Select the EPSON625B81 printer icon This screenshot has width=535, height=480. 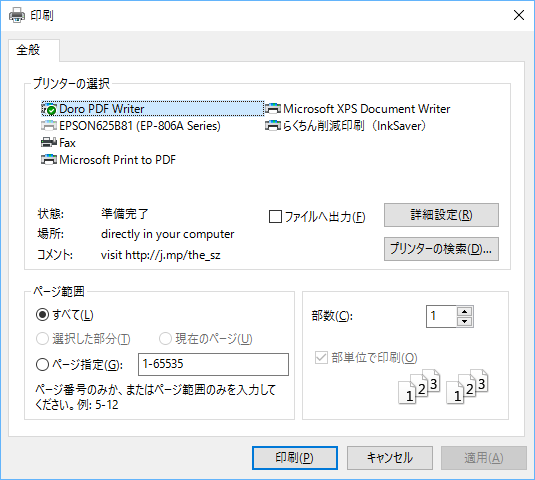click(x=49, y=126)
